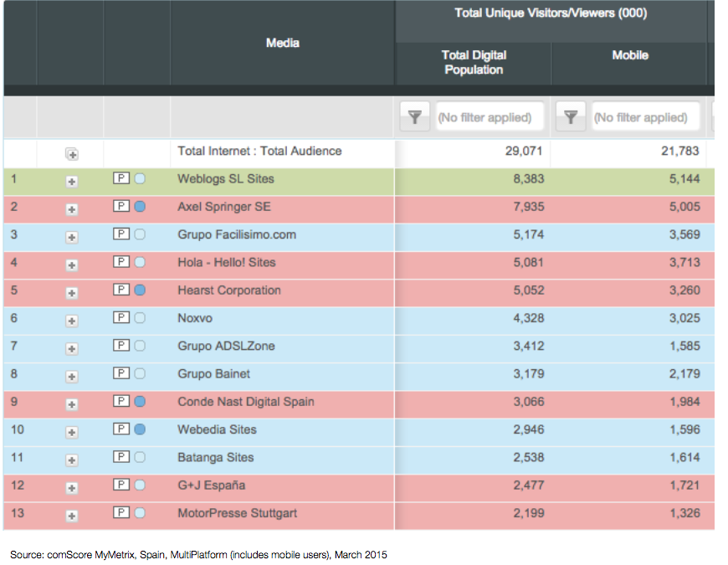728x565 pixels.
Task: Click the Media column header
Action: [282, 43]
